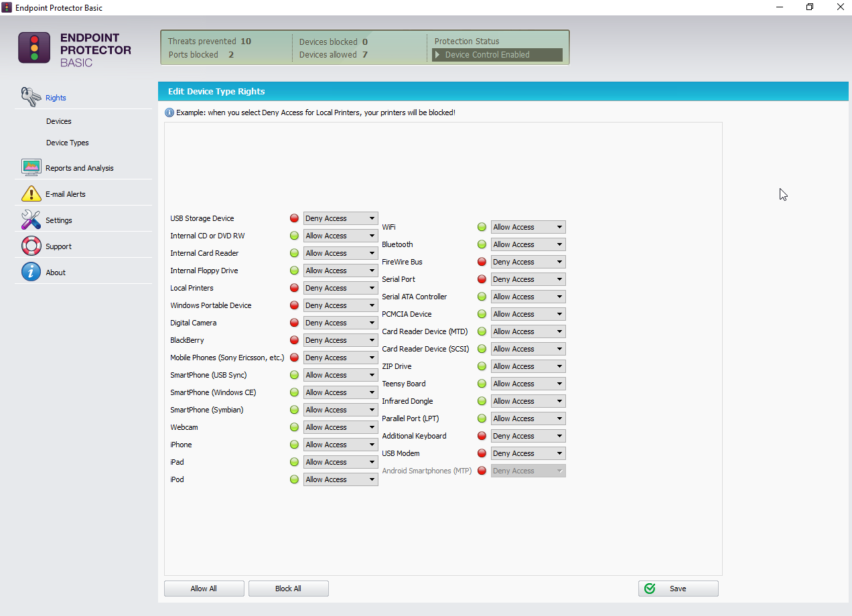The height and width of the screenshot is (616, 852).
Task: Select Device Types in the sidebar
Action: pos(68,143)
